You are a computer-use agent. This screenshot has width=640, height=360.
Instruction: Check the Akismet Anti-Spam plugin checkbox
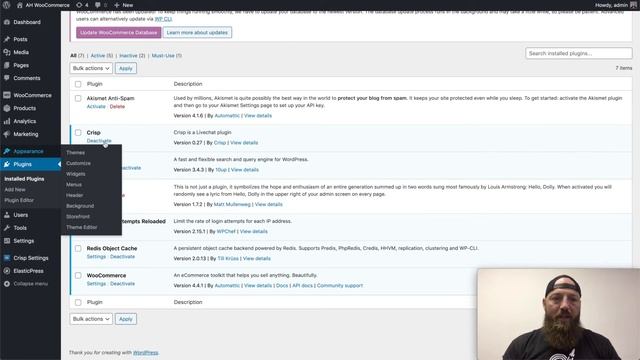click(x=78, y=98)
